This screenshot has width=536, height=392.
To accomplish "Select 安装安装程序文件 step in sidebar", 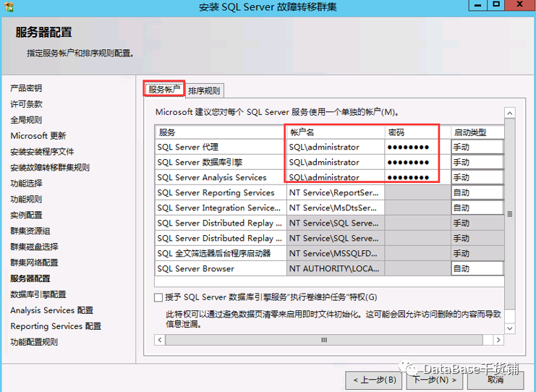I will (x=42, y=151).
